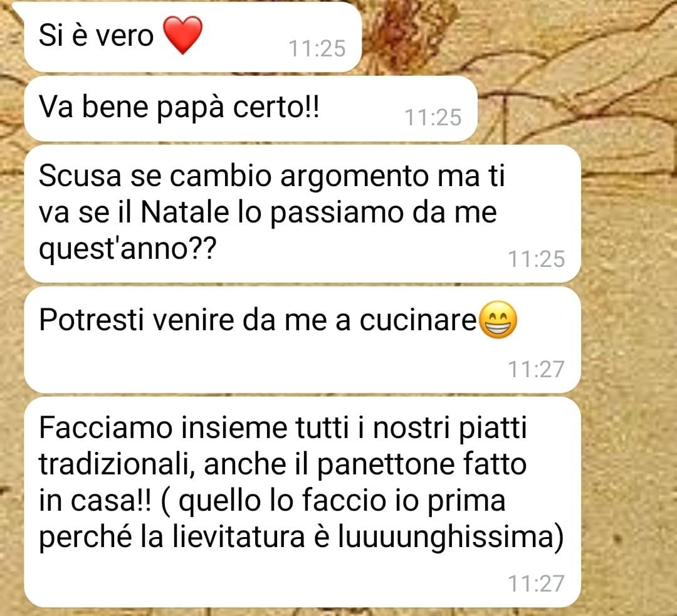
Task: Click the 11:25 timestamp beside the heart message
Action: [x=317, y=48]
